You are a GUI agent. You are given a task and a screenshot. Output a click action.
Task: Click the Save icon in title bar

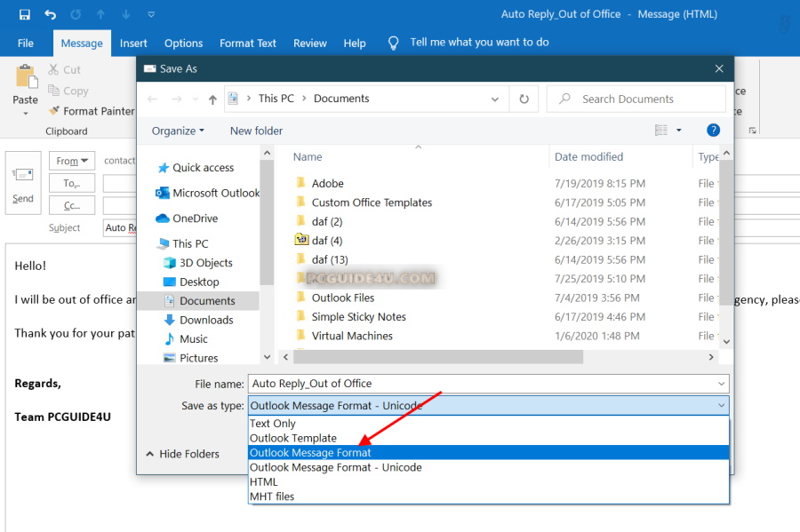coord(24,14)
